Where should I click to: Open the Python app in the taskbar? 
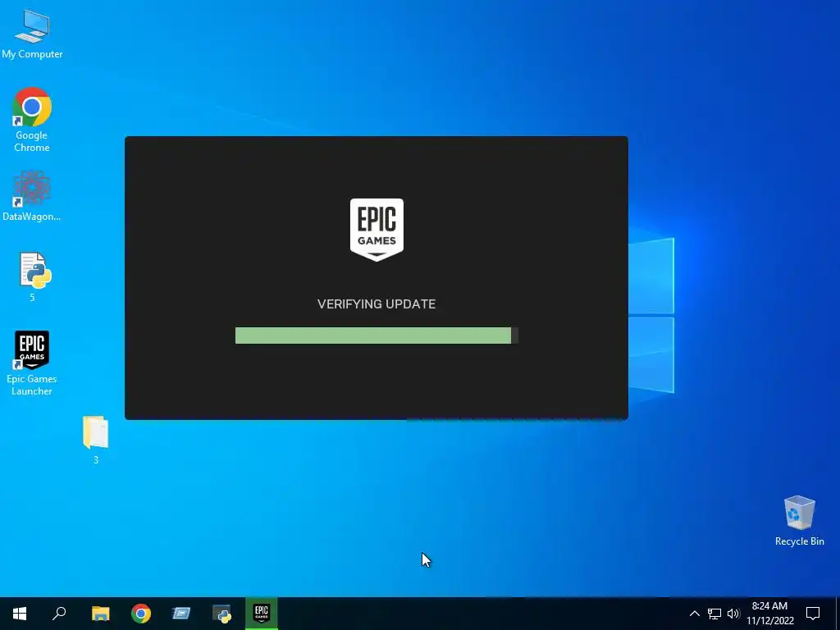coord(221,614)
